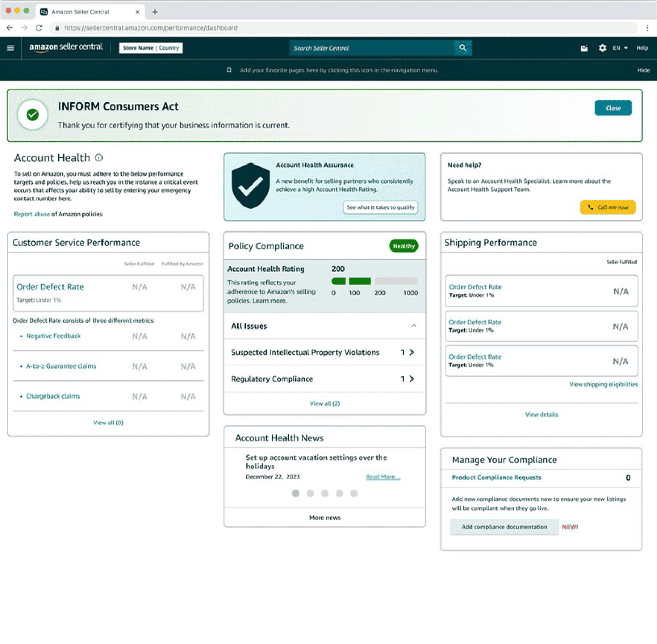Screen dimensions: 657x644
Task: Open the Report abuse link
Action: pos(32,214)
